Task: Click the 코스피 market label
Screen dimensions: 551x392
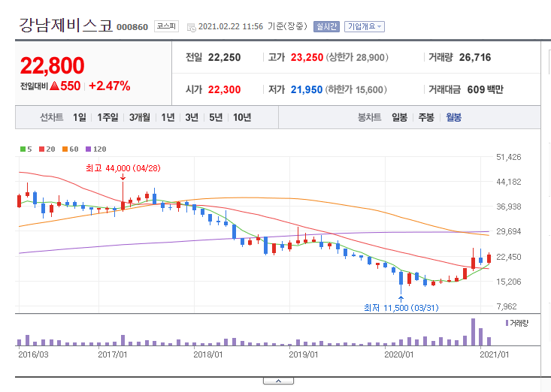Action: point(166,26)
